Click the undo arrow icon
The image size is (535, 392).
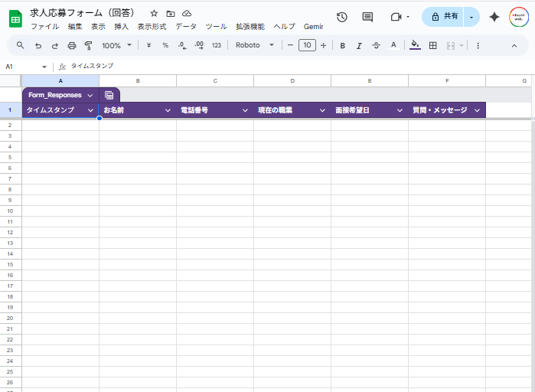[38, 45]
